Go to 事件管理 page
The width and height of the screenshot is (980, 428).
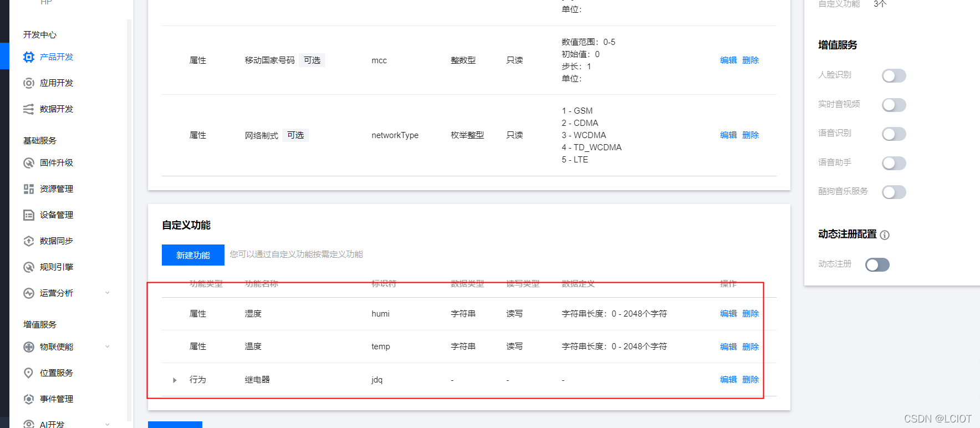pos(57,399)
